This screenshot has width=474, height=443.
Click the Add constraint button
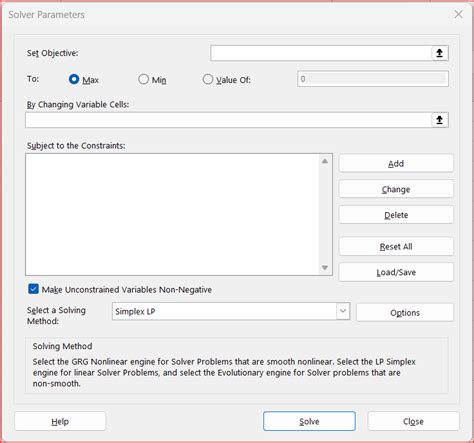pyautogui.click(x=396, y=163)
